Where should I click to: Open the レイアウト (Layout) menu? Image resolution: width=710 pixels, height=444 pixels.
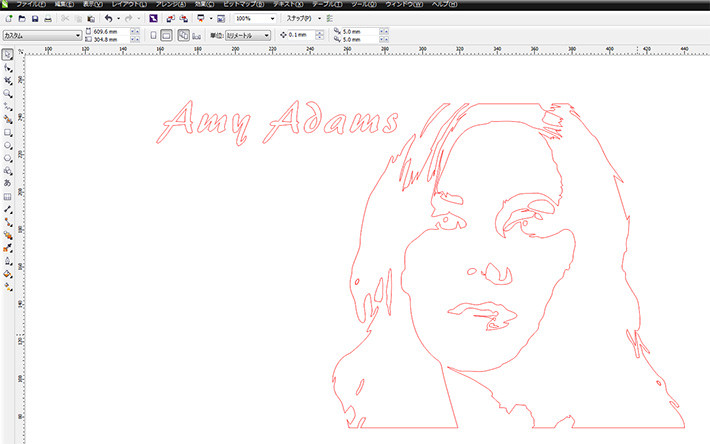129,5
